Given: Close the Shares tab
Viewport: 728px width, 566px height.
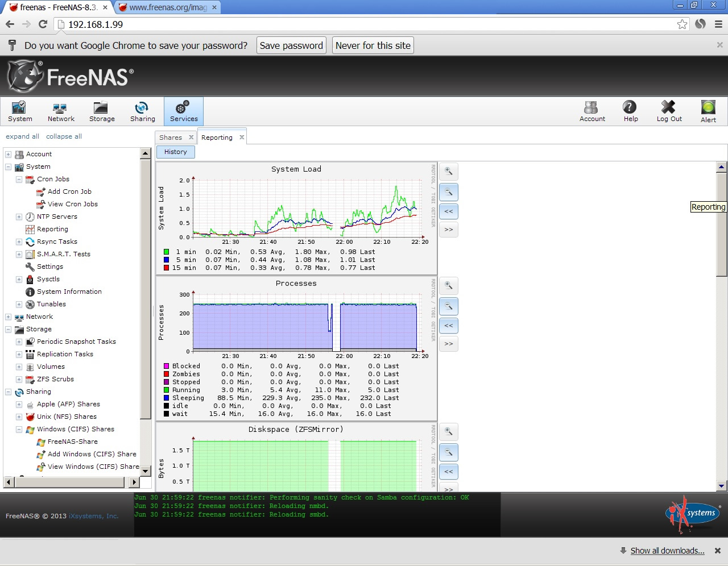Looking at the screenshot, I should 191,137.
